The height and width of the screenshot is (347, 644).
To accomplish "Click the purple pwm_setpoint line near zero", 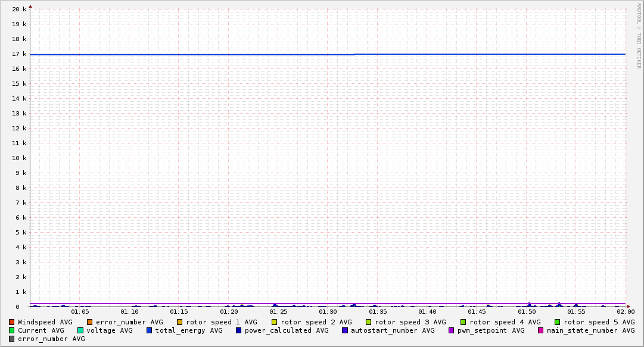I will coord(328,304).
